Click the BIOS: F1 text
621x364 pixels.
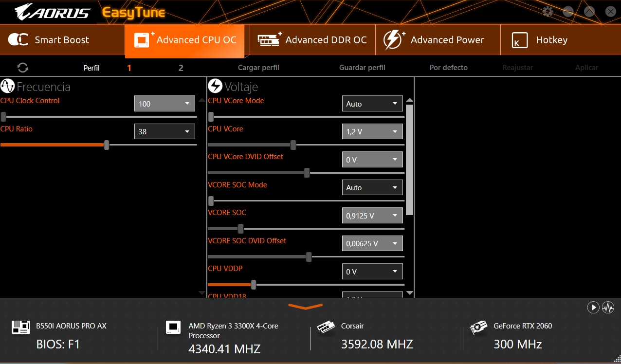58,345
